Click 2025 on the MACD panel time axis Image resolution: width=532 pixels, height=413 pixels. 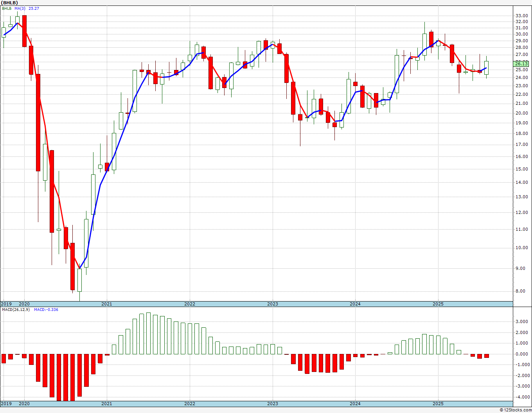click(x=438, y=404)
